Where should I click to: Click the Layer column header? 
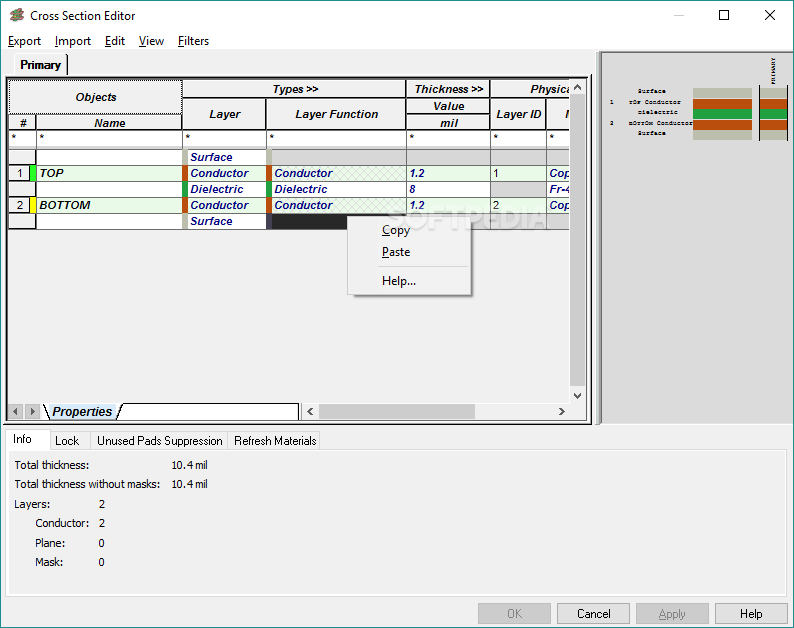(x=224, y=114)
